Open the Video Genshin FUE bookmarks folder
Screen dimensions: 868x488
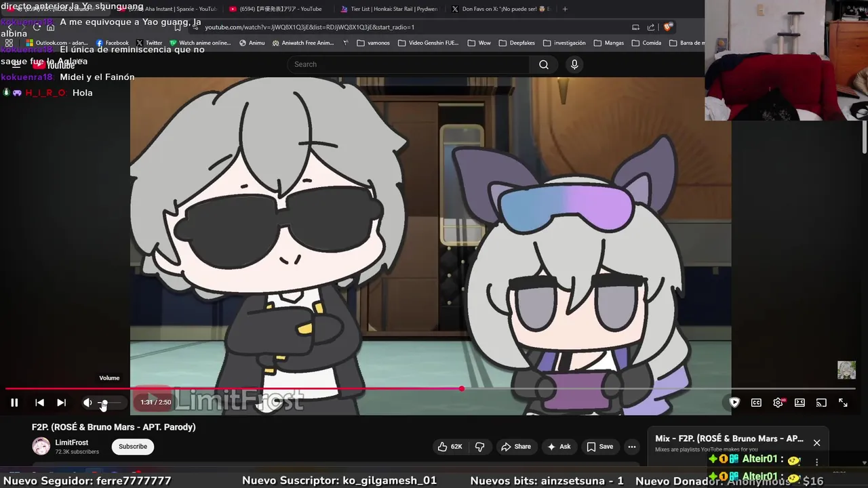click(x=428, y=43)
